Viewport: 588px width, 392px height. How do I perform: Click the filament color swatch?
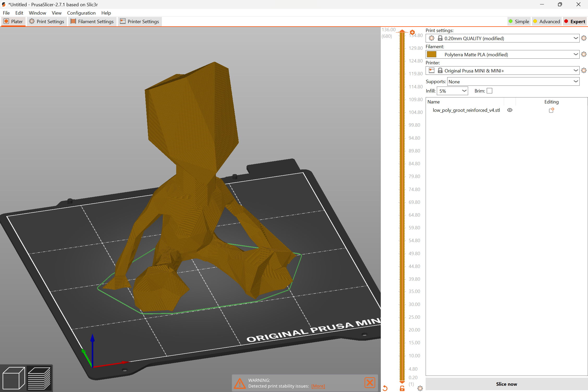tap(432, 54)
